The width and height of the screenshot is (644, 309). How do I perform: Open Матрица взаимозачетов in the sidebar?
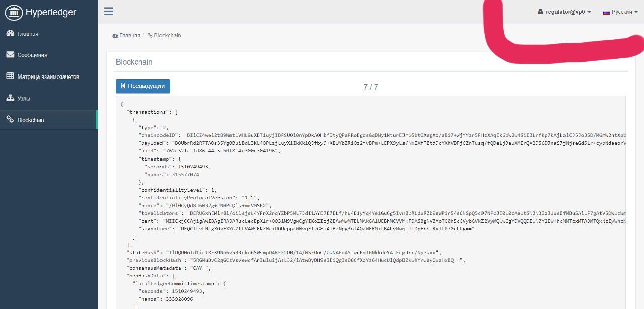click(49, 76)
